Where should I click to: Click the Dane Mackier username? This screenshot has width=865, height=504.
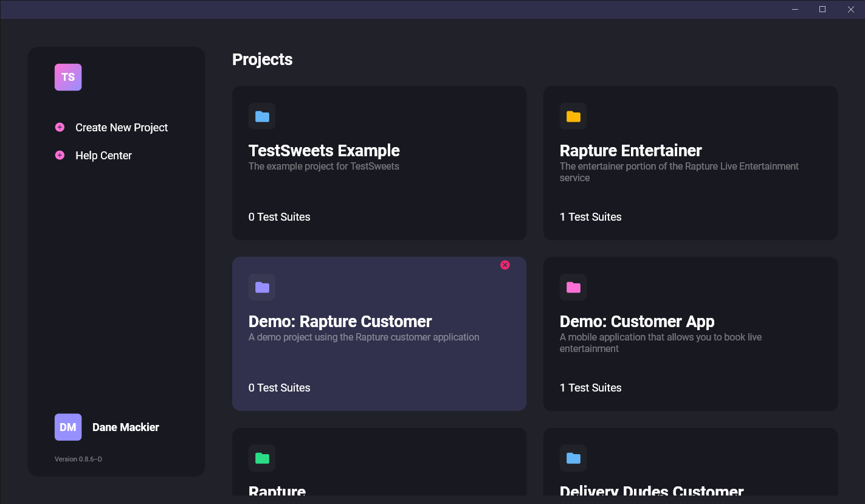tap(126, 427)
